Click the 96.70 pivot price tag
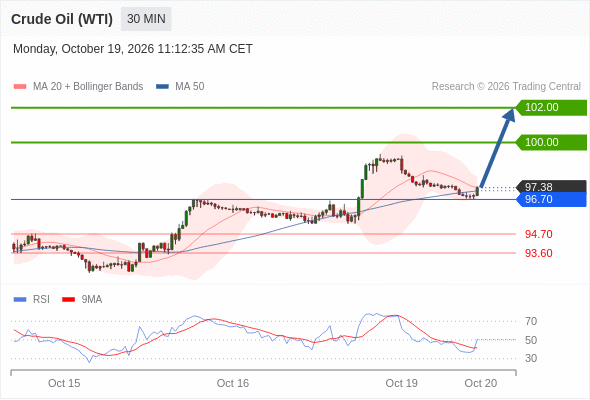Viewport: 590px width, 400px height. pos(551,199)
